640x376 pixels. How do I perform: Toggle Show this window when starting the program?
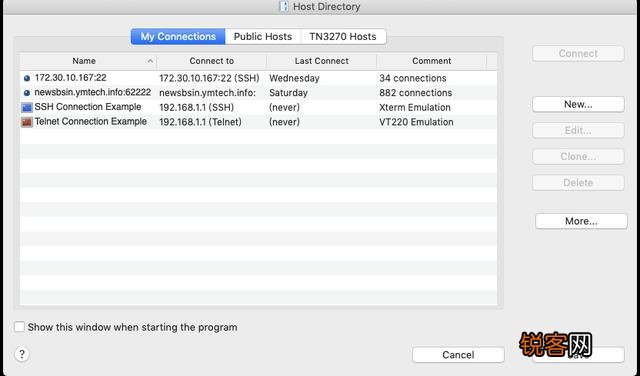pos(19,327)
